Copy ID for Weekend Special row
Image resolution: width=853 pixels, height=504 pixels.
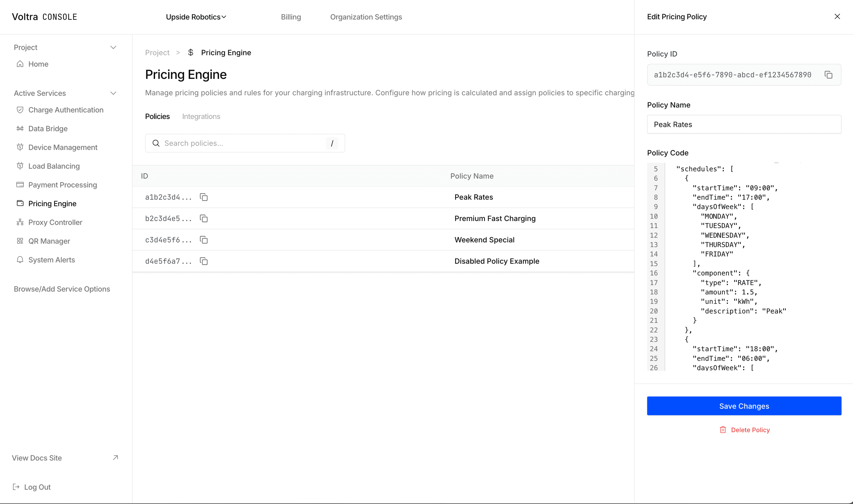(203, 240)
